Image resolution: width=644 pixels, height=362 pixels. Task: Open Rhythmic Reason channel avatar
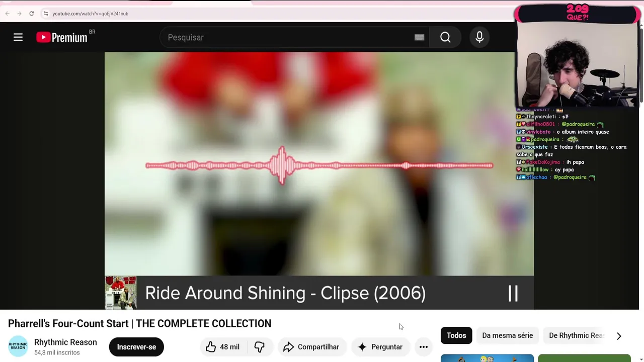pyautogui.click(x=18, y=346)
